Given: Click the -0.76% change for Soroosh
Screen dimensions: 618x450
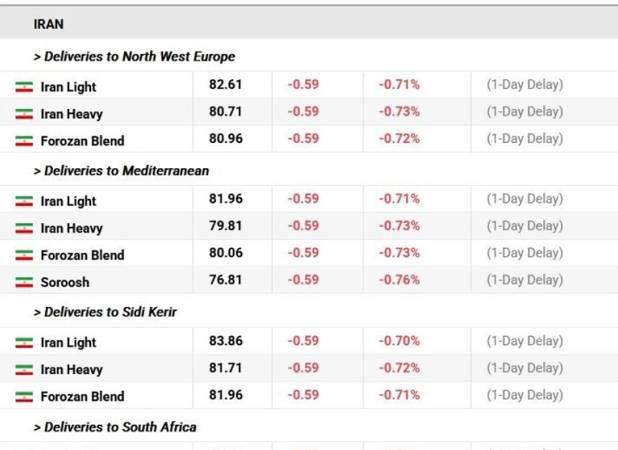Looking at the screenshot, I should 399,280.
